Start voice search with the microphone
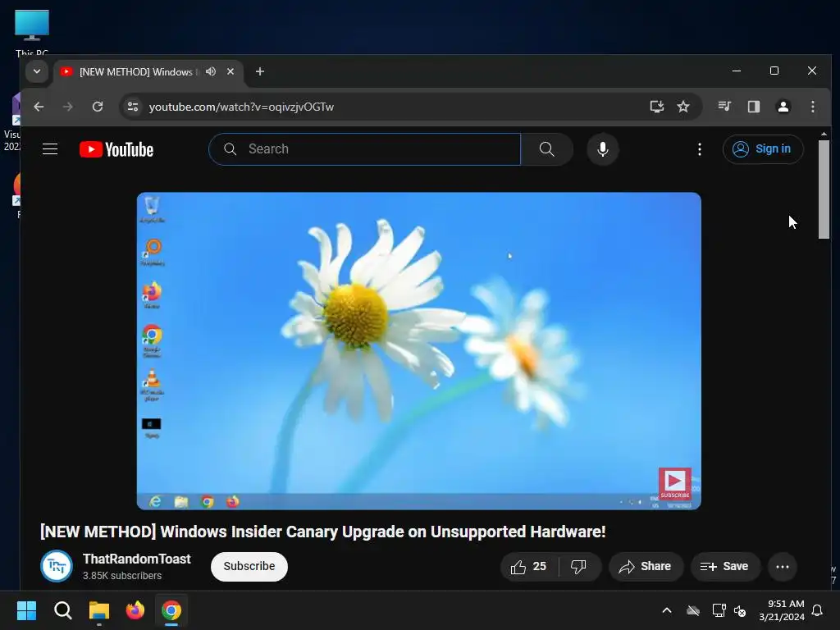 [x=603, y=149]
